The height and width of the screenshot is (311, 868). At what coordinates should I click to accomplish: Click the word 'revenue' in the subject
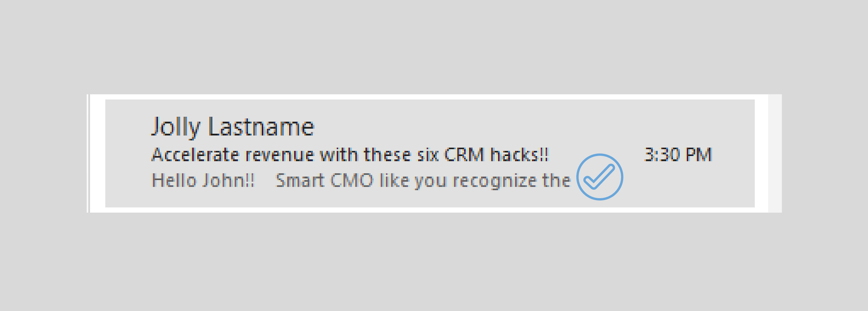pos(279,155)
